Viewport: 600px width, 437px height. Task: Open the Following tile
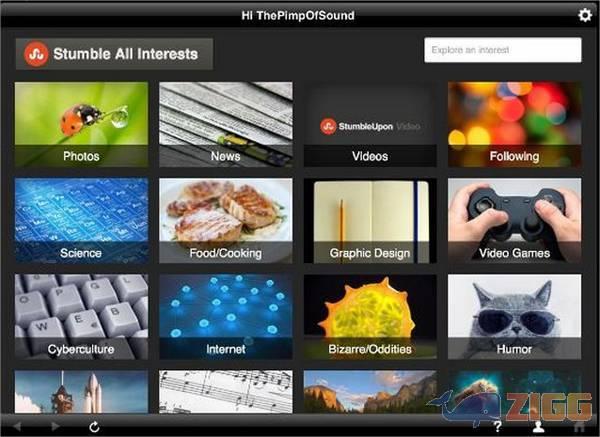(x=515, y=124)
